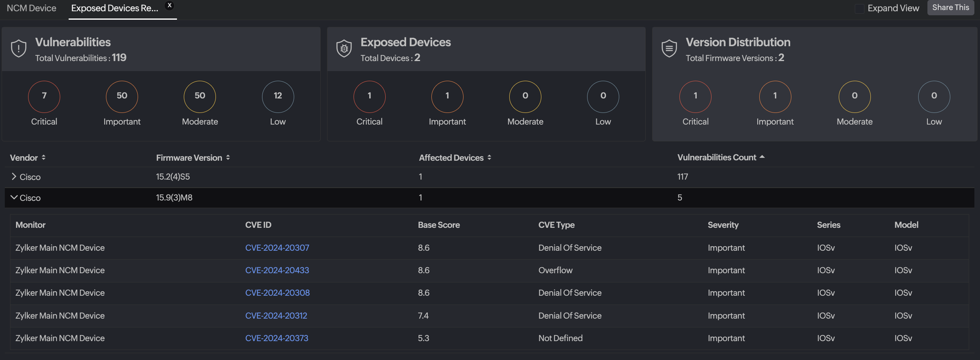Sort by Vendor column arrows
This screenshot has height=360, width=980.
tap(43, 157)
